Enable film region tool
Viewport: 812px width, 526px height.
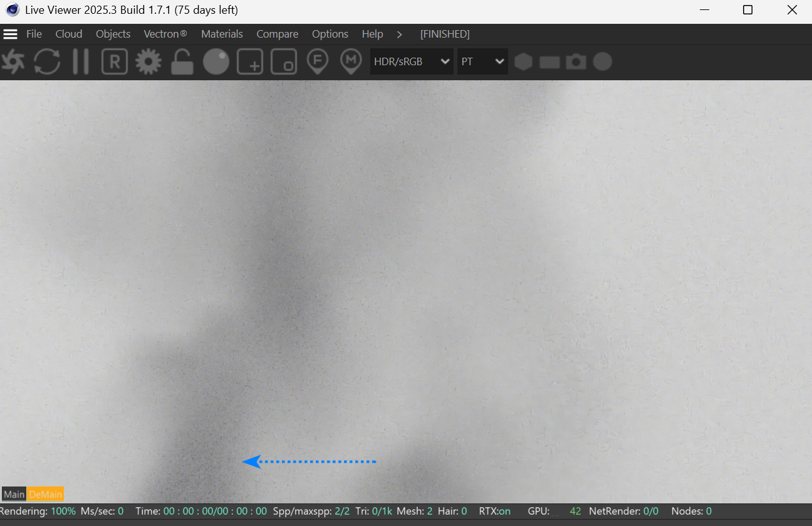(x=284, y=62)
